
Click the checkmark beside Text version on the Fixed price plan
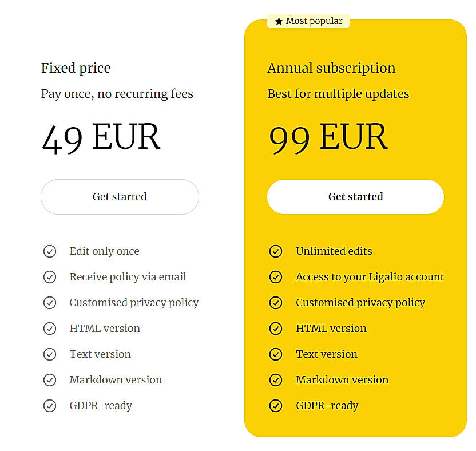coord(50,354)
